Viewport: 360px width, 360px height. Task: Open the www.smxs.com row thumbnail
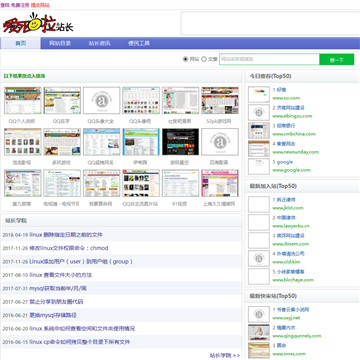pos(259,350)
